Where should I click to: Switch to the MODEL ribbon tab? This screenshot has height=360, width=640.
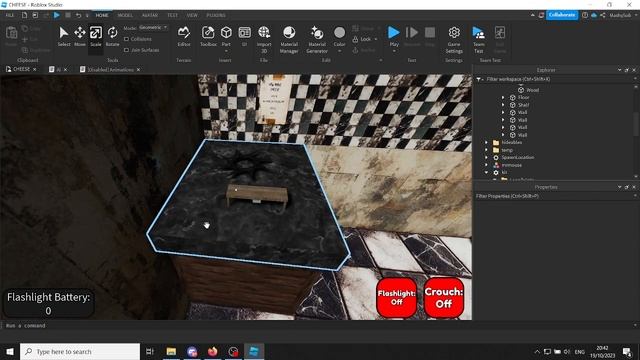125,15
